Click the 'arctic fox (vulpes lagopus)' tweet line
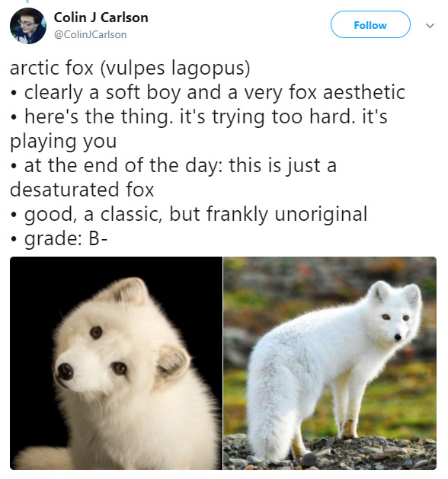Image resolution: width=448 pixels, height=479 pixels. [x=130, y=68]
